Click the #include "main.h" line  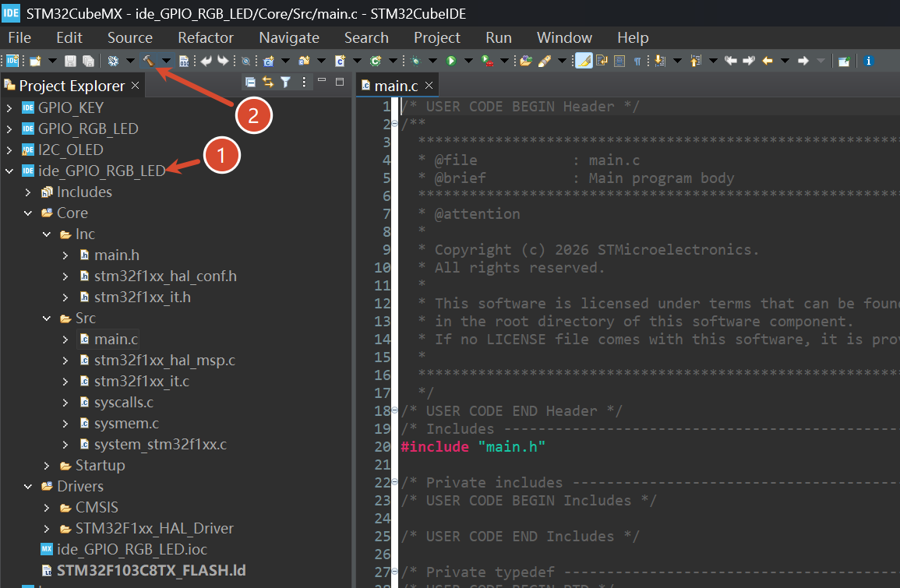pyautogui.click(x=472, y=447)
